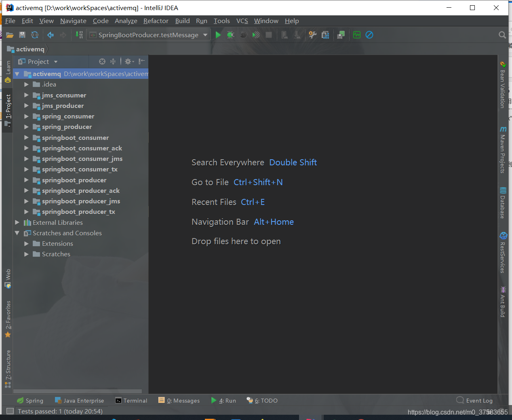Screen dimensions: 512x420
Task: Click the green monitor profiler icon
Action: click(357, 35)
